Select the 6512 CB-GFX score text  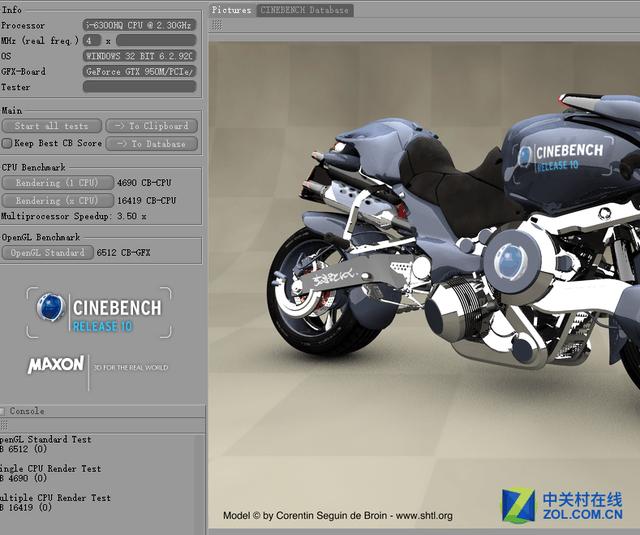point(123,253)
